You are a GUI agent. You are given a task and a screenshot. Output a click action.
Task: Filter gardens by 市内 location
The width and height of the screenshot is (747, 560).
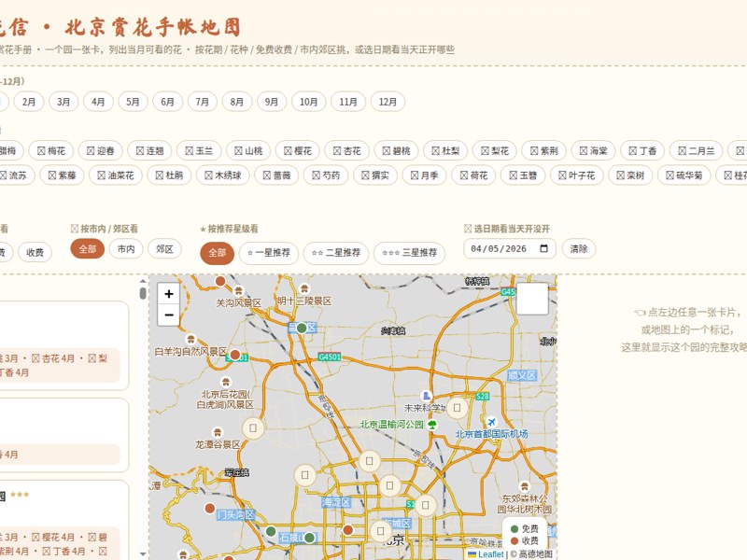[126, 249]
